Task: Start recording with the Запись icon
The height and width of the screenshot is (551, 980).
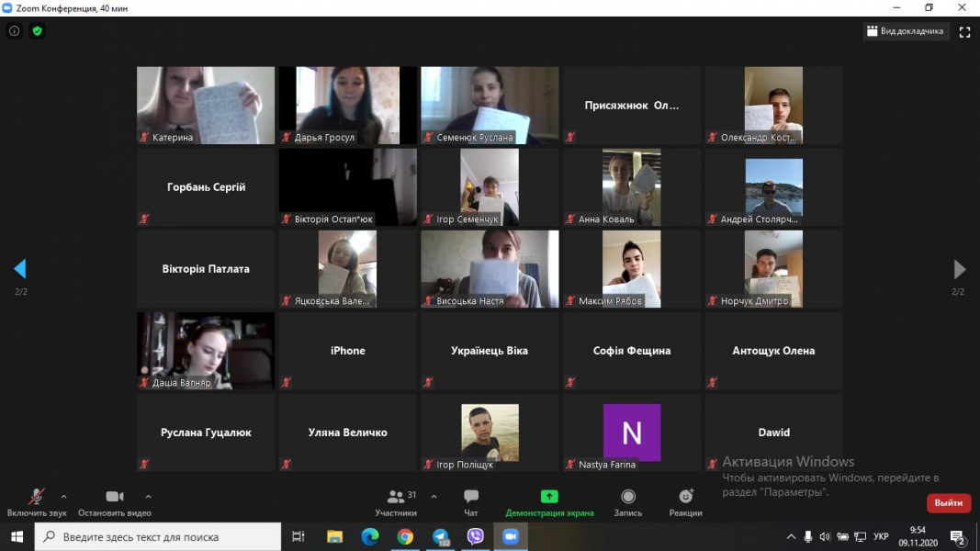Action: coord(627,497)
